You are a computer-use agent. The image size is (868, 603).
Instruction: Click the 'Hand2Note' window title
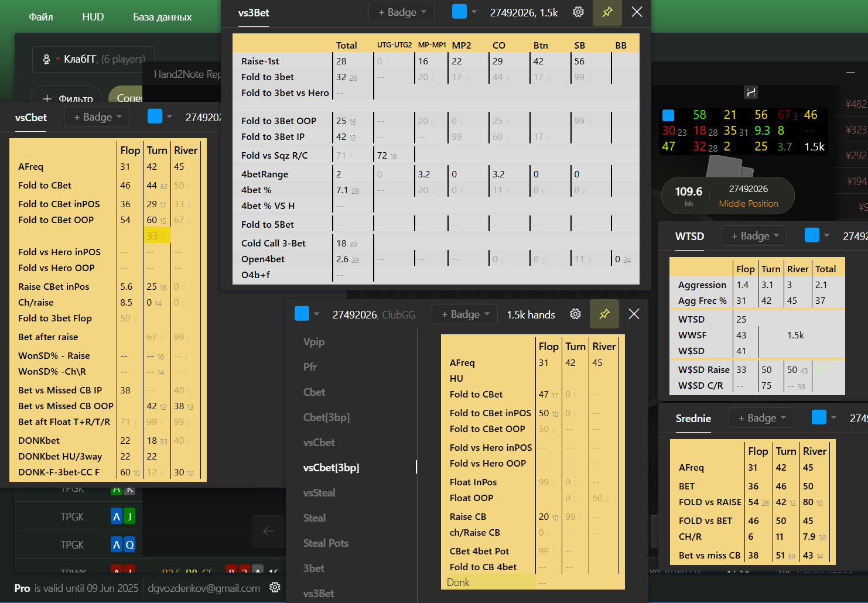(x=187, y=74)
